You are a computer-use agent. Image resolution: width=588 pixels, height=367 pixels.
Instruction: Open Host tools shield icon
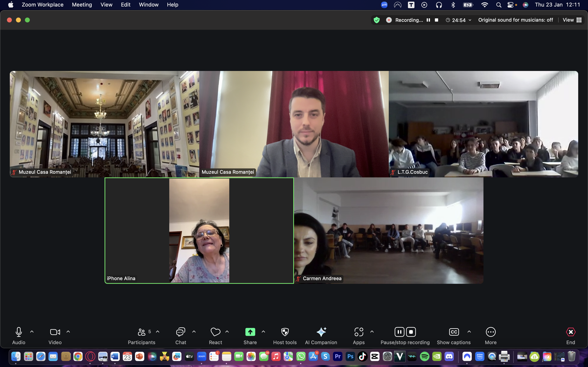[285, 332]
